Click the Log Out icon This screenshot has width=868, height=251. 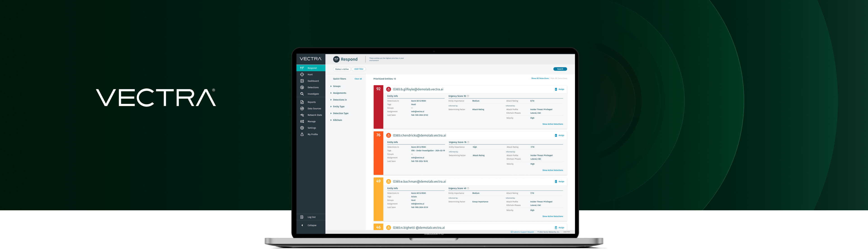pyautogui.click(x=302, y=217)
